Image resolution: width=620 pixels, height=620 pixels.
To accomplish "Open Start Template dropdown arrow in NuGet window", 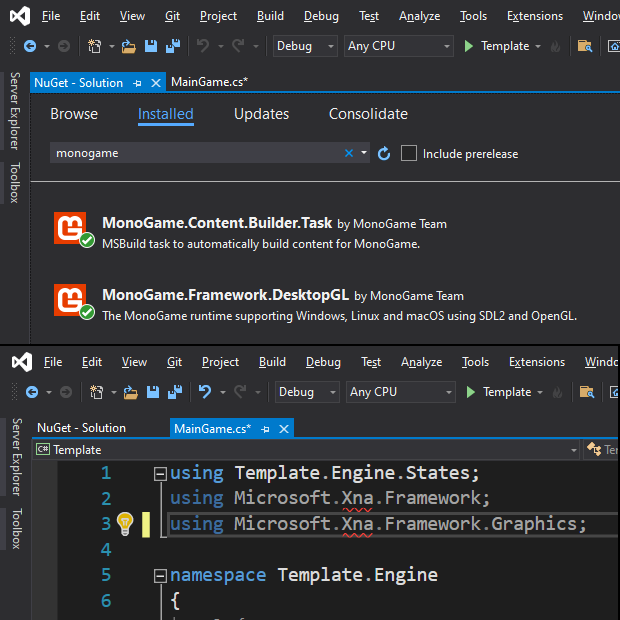I will pyautogui.click(x=538, y=46).
